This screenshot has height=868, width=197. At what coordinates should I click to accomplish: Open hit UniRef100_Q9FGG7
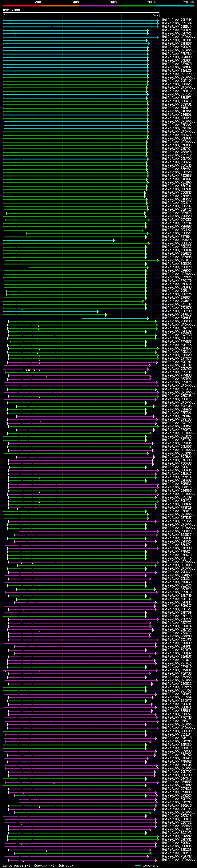pyautogui.click(x=177, y=162)
